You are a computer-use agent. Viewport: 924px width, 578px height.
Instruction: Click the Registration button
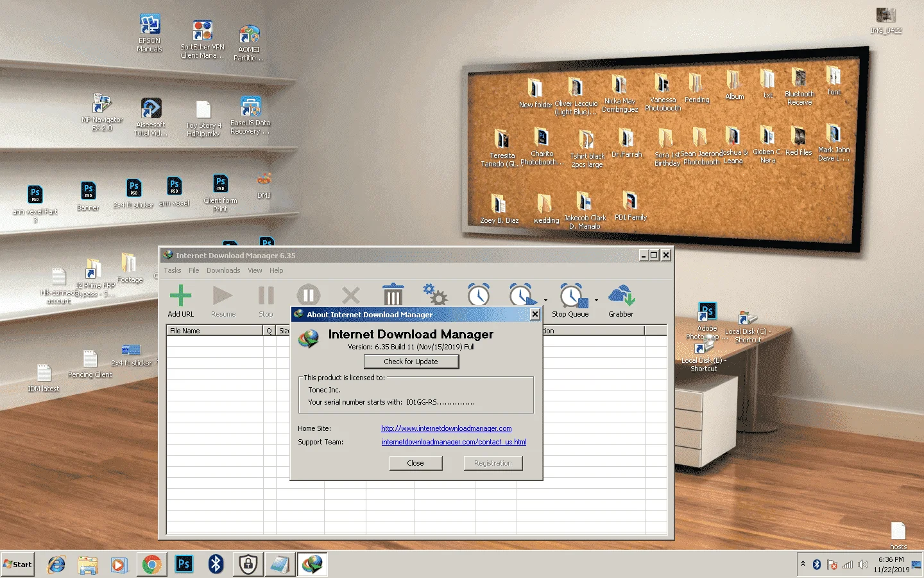click(x=493, y=463)
